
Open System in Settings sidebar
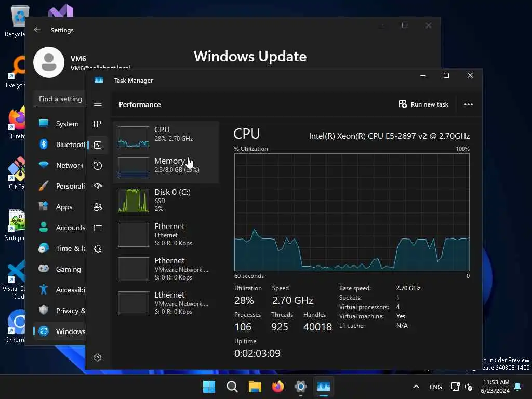coord(60,124)
